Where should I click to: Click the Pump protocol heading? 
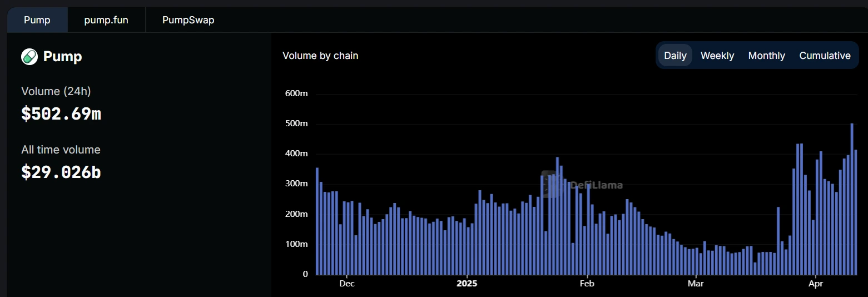(63, 57)
